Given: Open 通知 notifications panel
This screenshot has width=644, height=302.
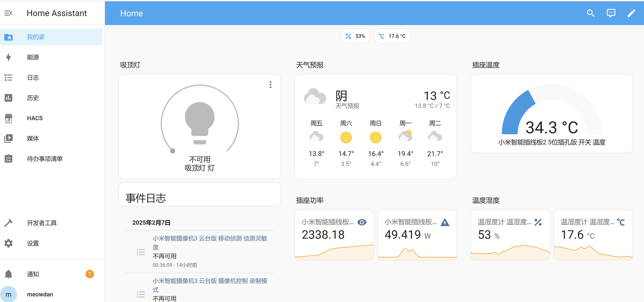Looking at the screenshot, I should click(51, 274).
